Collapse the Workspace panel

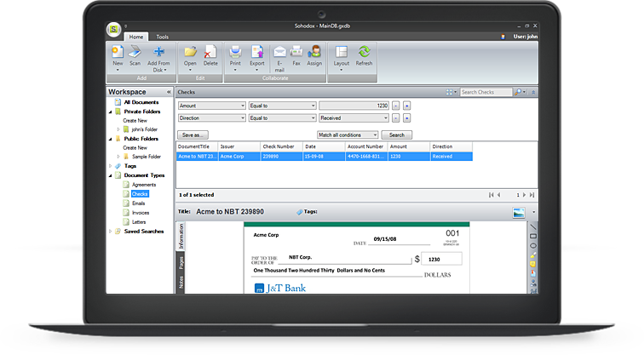[169, 91]
